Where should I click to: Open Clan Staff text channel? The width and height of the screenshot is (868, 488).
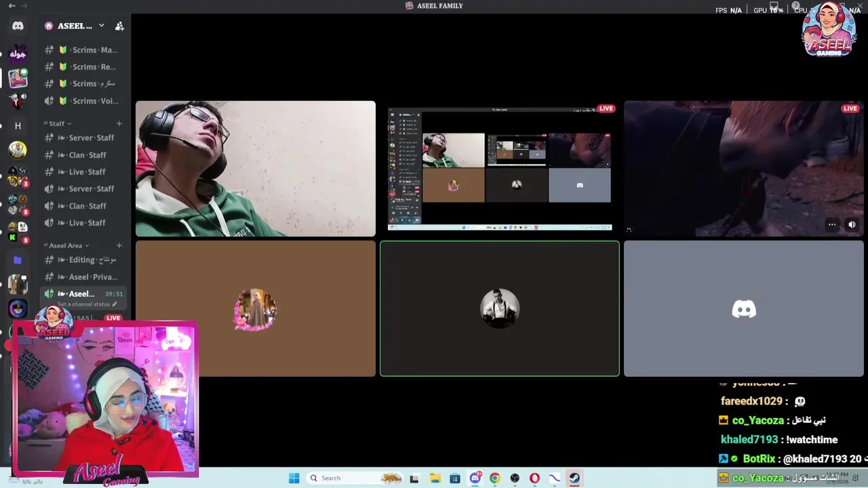coord(84,155)
